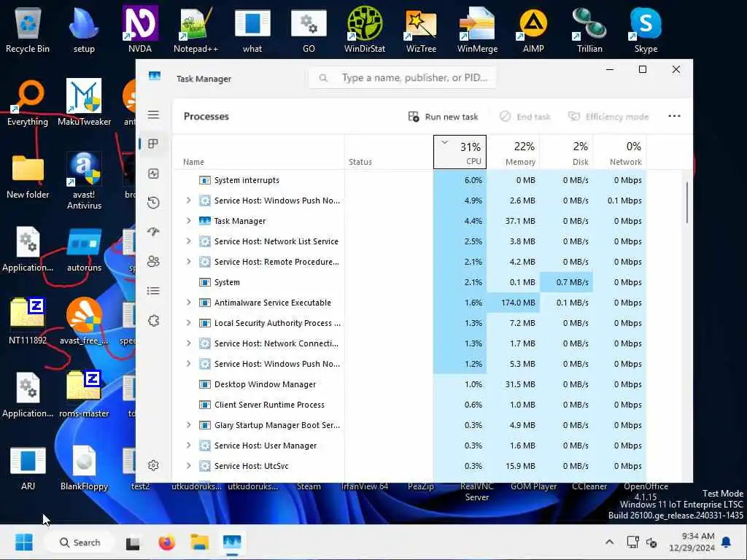Open the Services page icon in sidebar
Viewport: 747px width, 560px height.
tap(153, 321)
